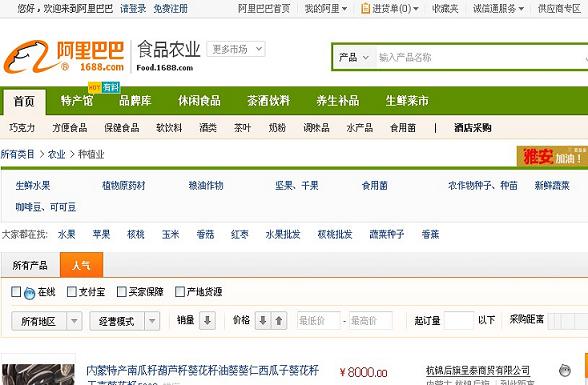Open the 休闲食品 nav tab
This screenshot has width=588, height=385.
point(199,101)
